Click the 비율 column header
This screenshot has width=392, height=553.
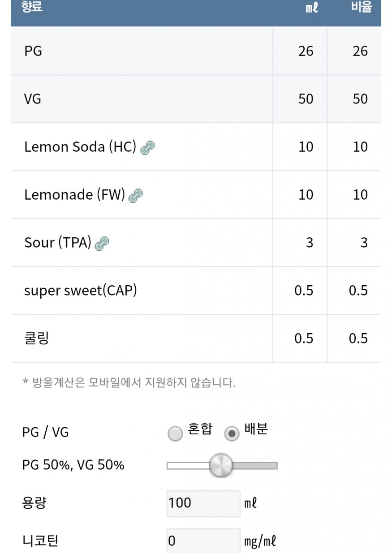click(361, 8)
